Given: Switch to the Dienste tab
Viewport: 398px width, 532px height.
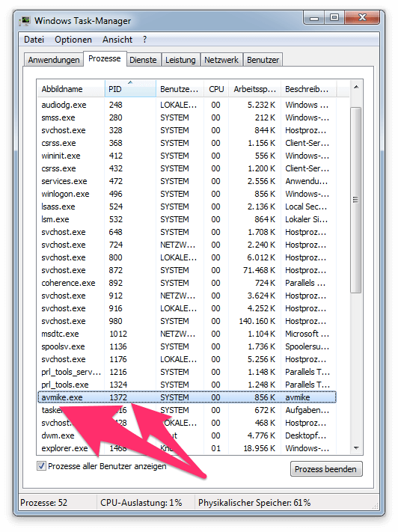Looking at the screenshot, I should (143, 60).
